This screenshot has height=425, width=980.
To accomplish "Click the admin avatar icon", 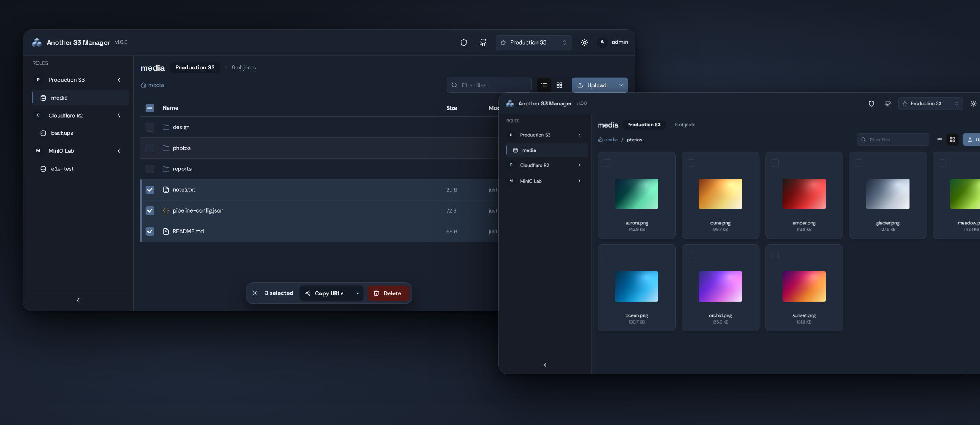I will point(602,42).
